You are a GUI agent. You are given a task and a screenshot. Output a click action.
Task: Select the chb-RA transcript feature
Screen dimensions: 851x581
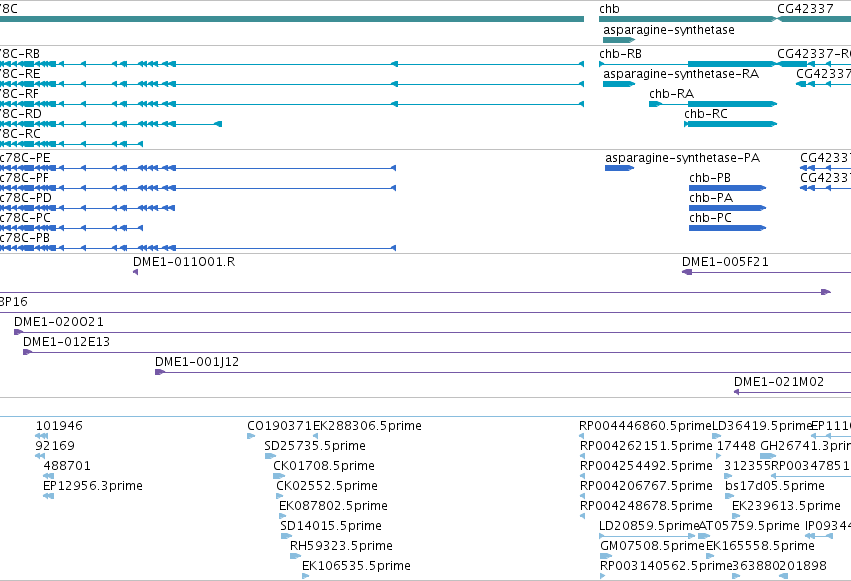click(713, 104)
